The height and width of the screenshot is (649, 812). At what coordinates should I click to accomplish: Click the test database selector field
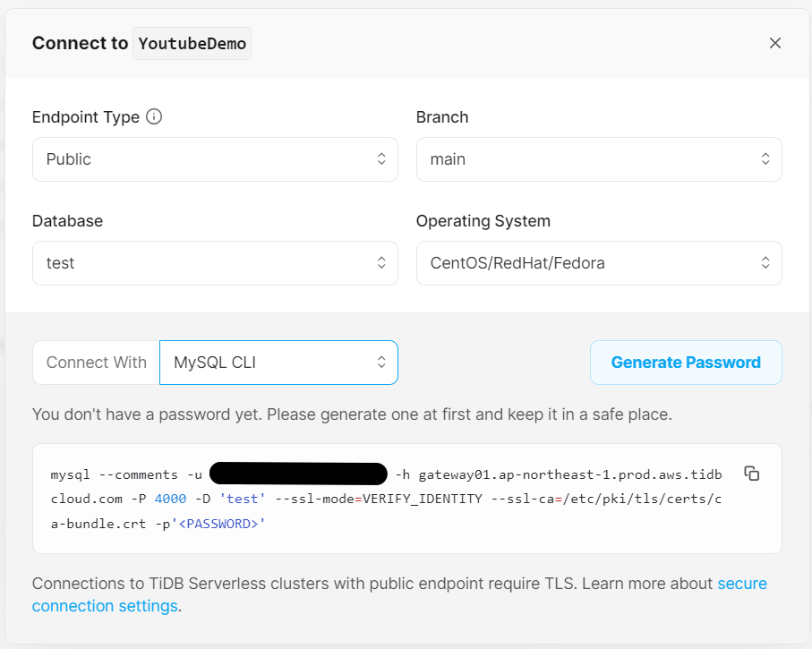pyautogui.click(x=215, y=263)
